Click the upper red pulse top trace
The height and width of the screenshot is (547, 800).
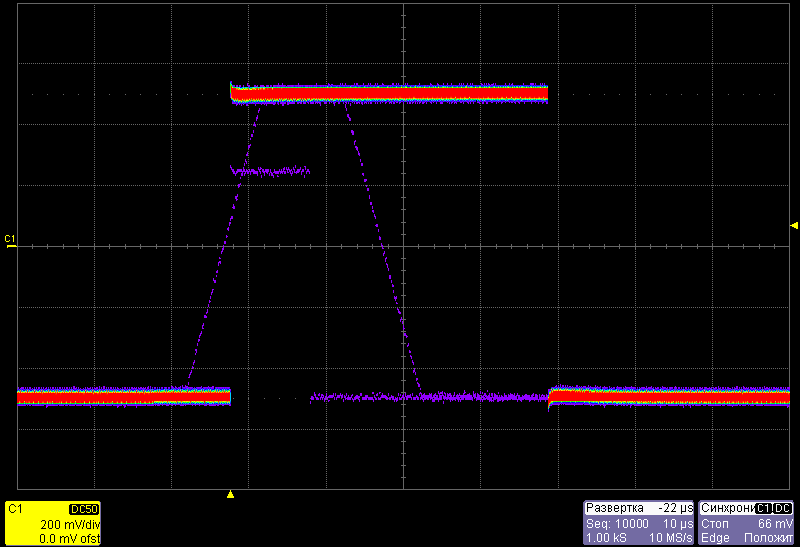click(390, 94)
